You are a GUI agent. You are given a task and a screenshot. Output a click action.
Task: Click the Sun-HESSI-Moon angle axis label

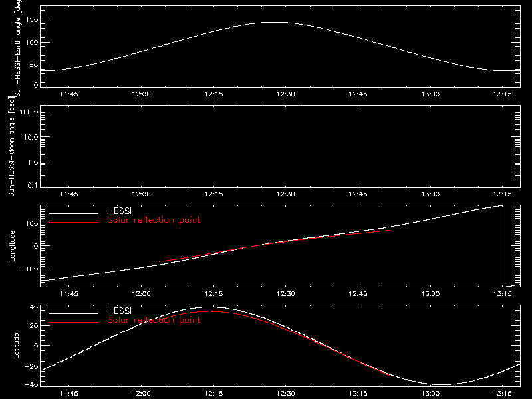pyautogui.click(x=11, y=146)
